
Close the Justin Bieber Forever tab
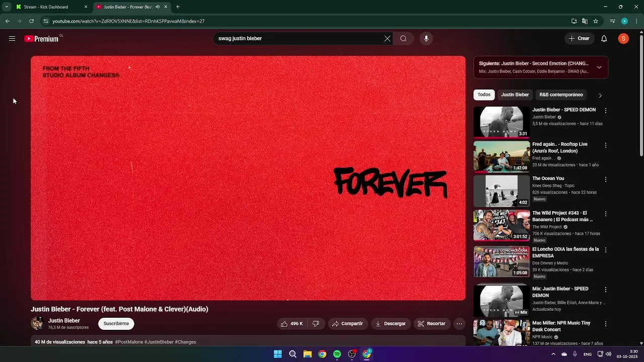pos(166,7)
